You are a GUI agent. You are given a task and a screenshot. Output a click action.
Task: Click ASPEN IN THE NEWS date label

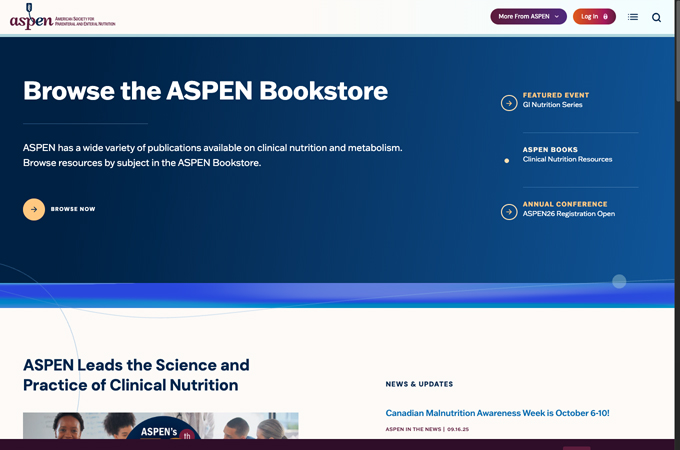(427, 429)
